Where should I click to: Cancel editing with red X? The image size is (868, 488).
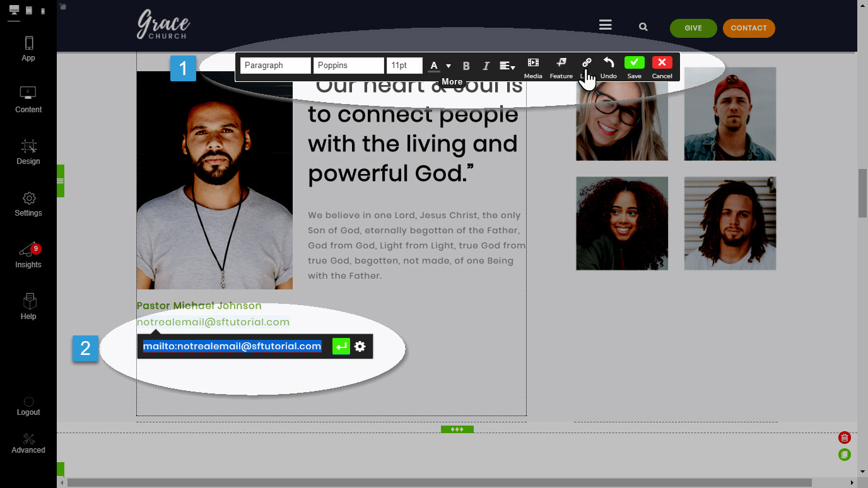point(662,62)
